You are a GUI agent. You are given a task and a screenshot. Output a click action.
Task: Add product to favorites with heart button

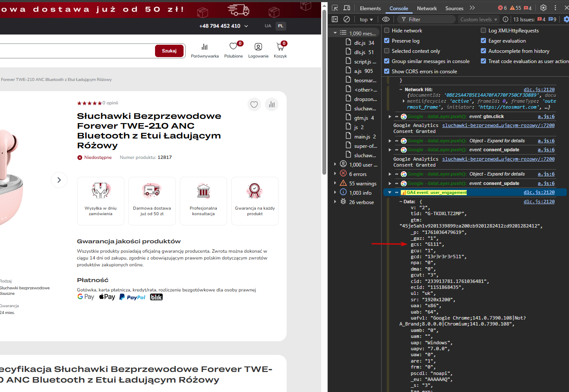254,104
